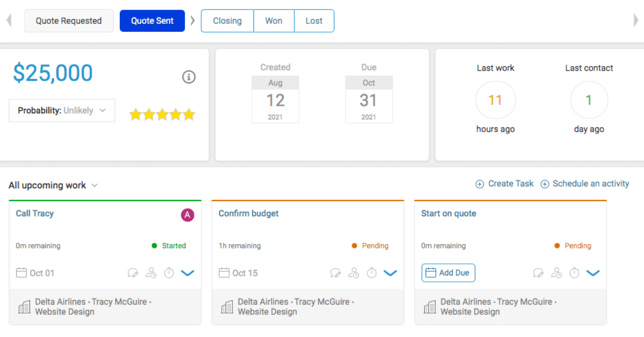The height and width of the screenshot is (337, 644).
Task: Set the rating to one star
Action: point(136,114)
